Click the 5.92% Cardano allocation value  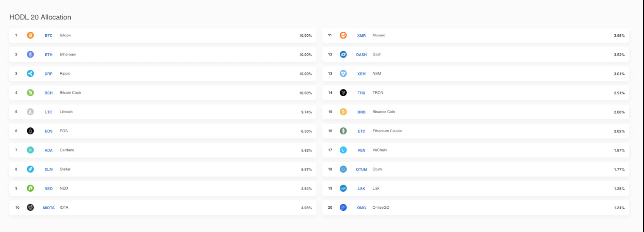point(306,150)
